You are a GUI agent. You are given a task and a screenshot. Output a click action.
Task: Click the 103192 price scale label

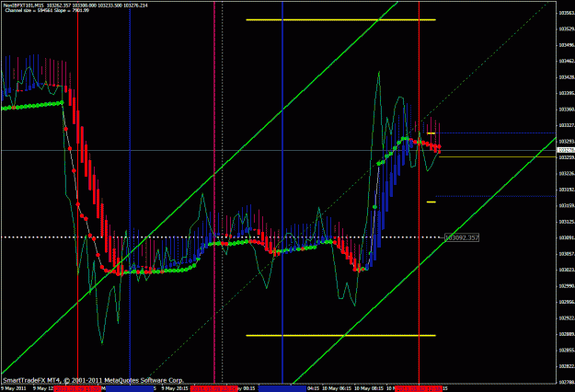pos(566,190)
